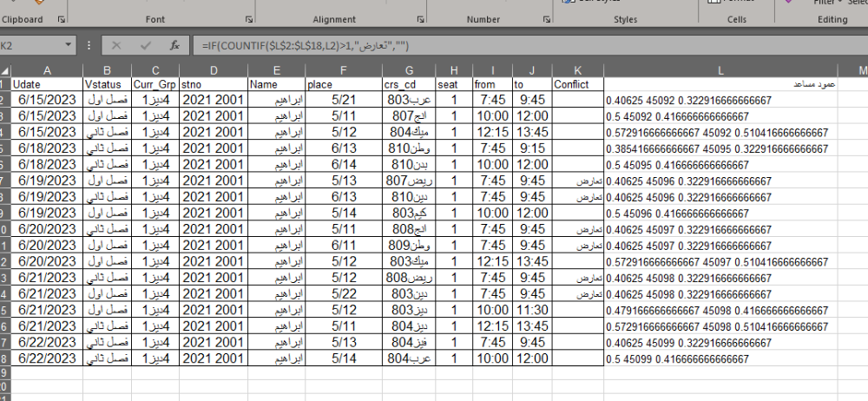
Task: Click the helper cell starting 0.385416666666667
Action: 720,148
